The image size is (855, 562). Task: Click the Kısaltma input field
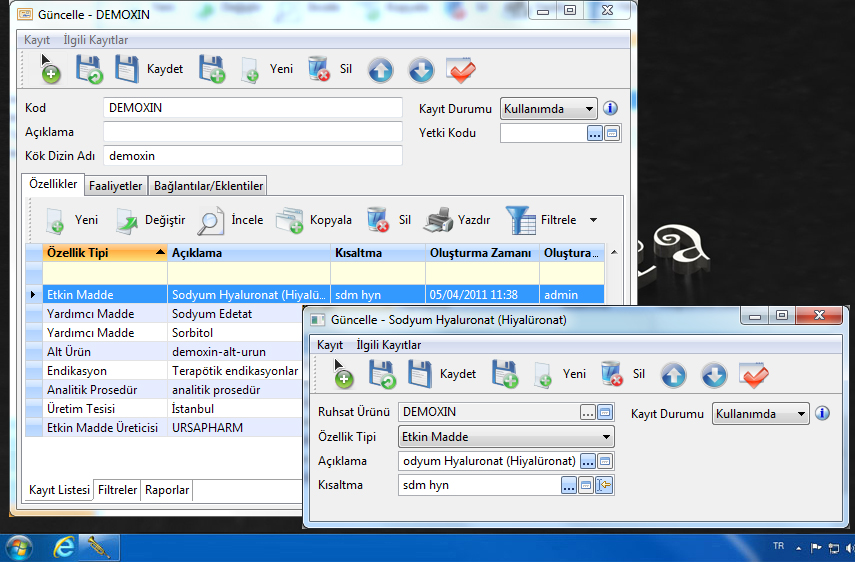[477, 485]
